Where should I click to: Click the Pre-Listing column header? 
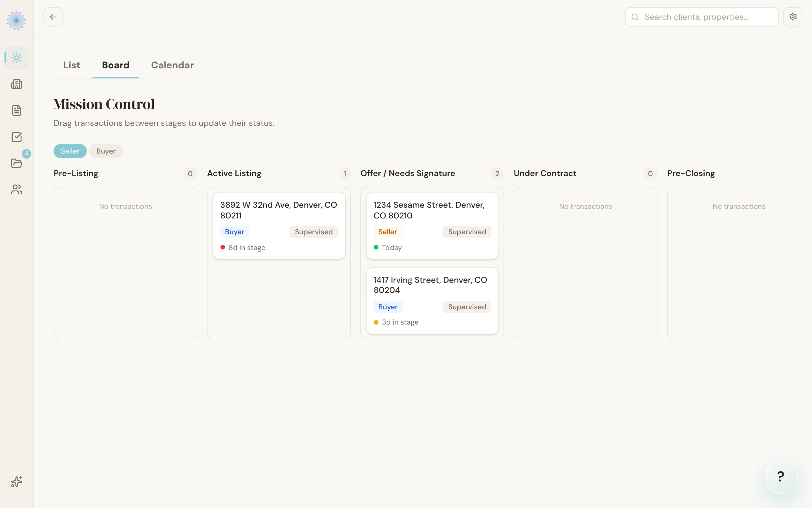coord(76,173)
